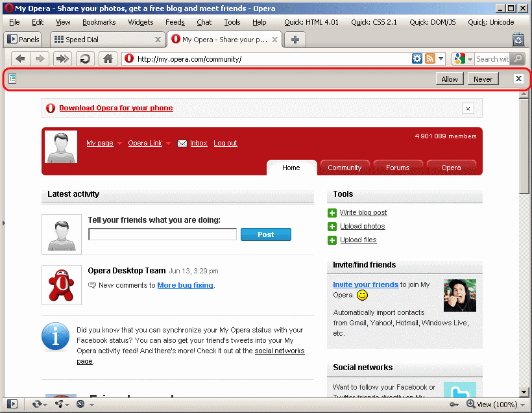The width and height of the screenshot is (532, 413).
Task: Select the My Opera page tab
Action: pyautogui.click(x=224, y=40)
